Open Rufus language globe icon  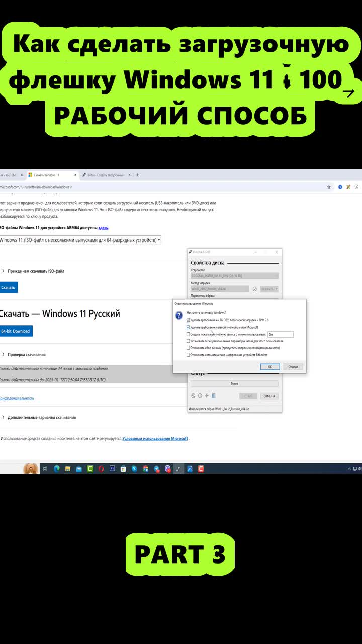(193, 396)
